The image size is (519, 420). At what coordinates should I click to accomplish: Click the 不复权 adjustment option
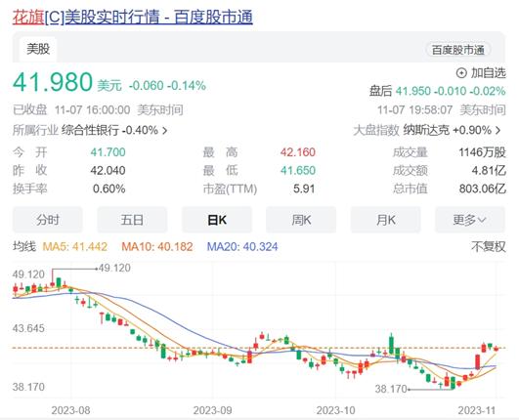coord(489,247)
